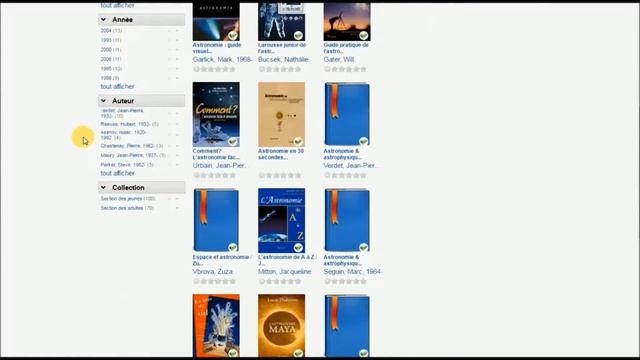The image size is (640, 360).
Task: Show all years with tout afficher under Année
Action: tap(118, 87)
